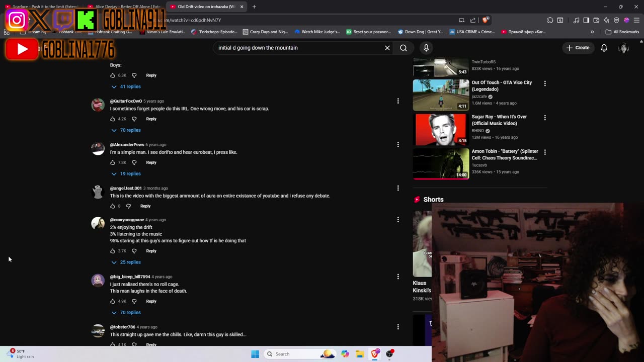The height and width of the screenshot is (362, 644).
Task: Open Windows Start menu
Action: (255, 354)
